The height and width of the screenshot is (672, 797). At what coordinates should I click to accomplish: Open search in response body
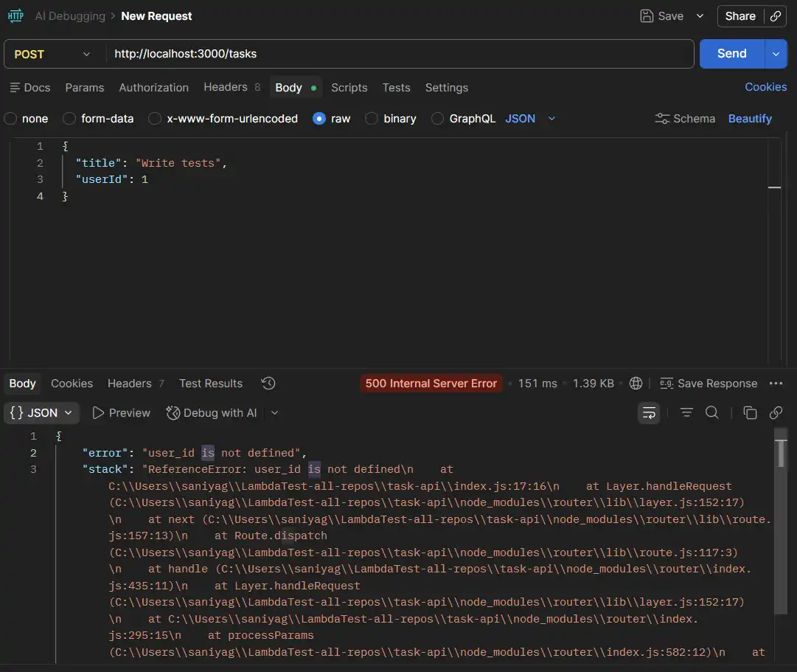[x=712, y=413]
